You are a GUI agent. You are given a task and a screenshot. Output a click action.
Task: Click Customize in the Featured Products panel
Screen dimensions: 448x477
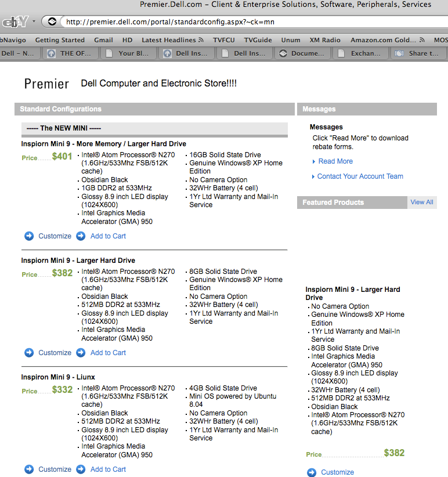coord(338,472)
